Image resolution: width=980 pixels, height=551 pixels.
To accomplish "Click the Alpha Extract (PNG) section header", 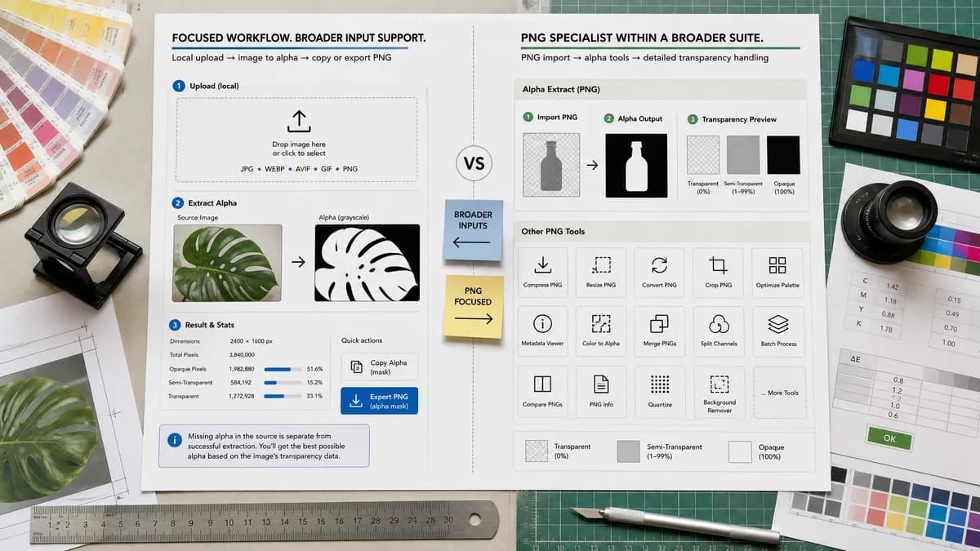I will 660,89.
